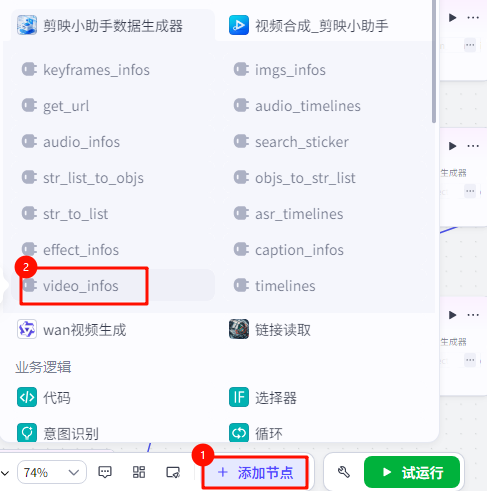Switch to 视频合成_剪映小助手 plugin tab
Viewport: 487px width, 491px height.
309,26
